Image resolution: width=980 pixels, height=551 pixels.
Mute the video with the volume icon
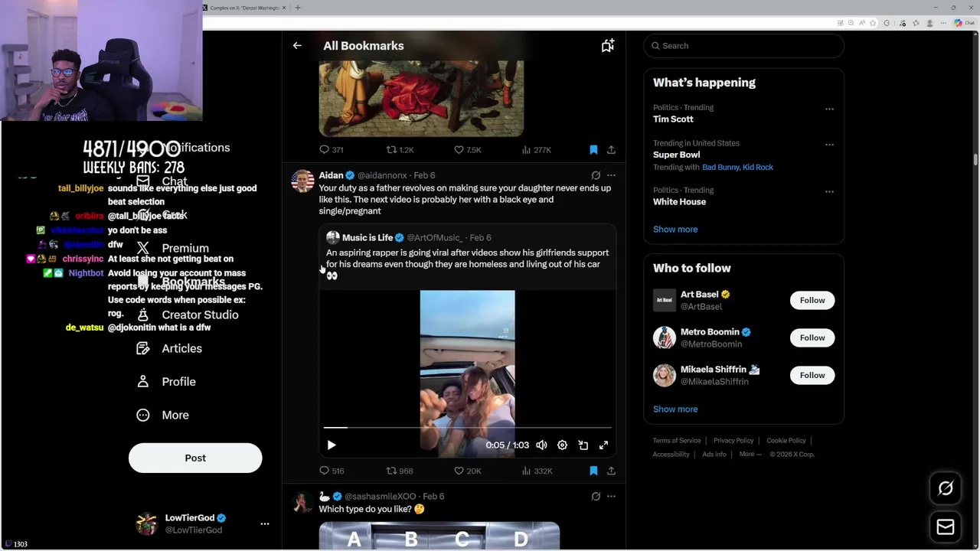click(541, 445)
